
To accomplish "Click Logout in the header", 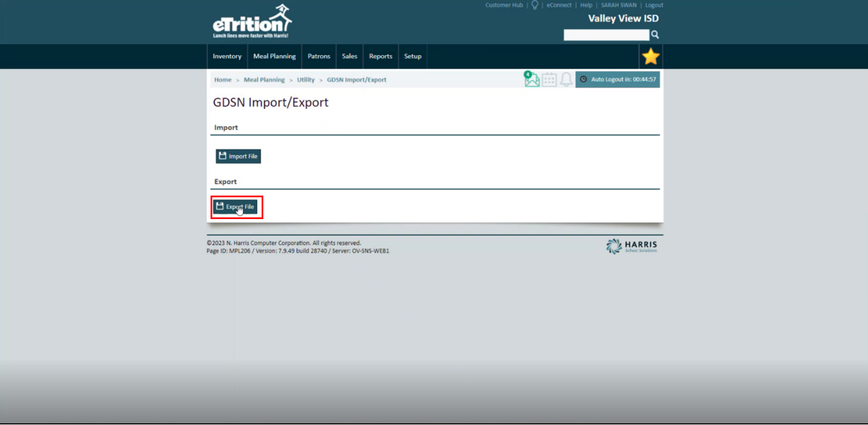I will pyautogui.click(x=653, y=5).
